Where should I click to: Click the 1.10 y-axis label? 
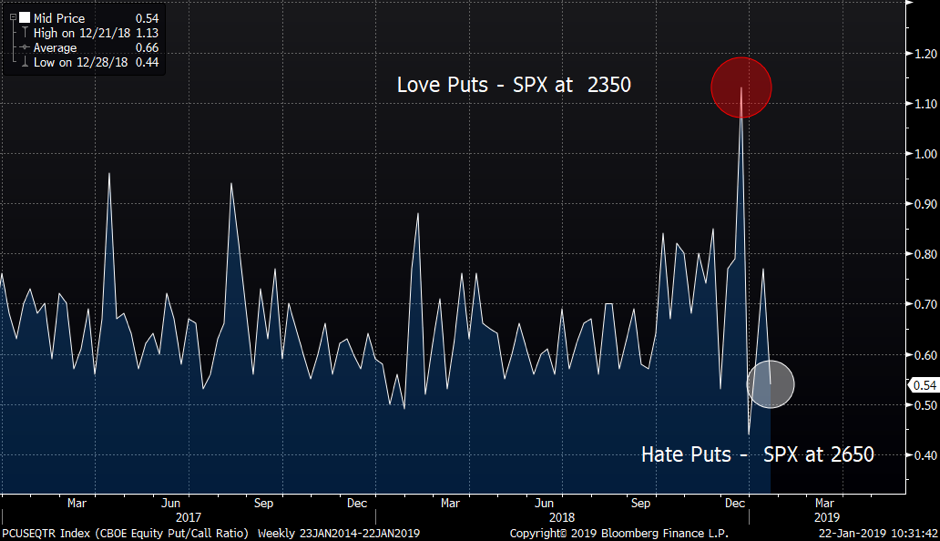pyautogui.click(x=926, y=104)
